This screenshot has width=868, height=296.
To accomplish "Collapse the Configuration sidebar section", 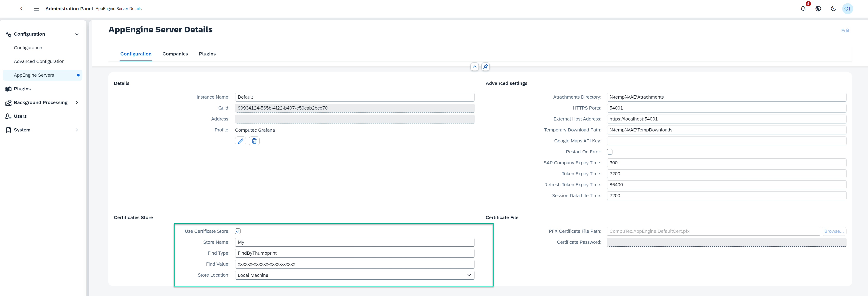I will click(x=77, y=34).
